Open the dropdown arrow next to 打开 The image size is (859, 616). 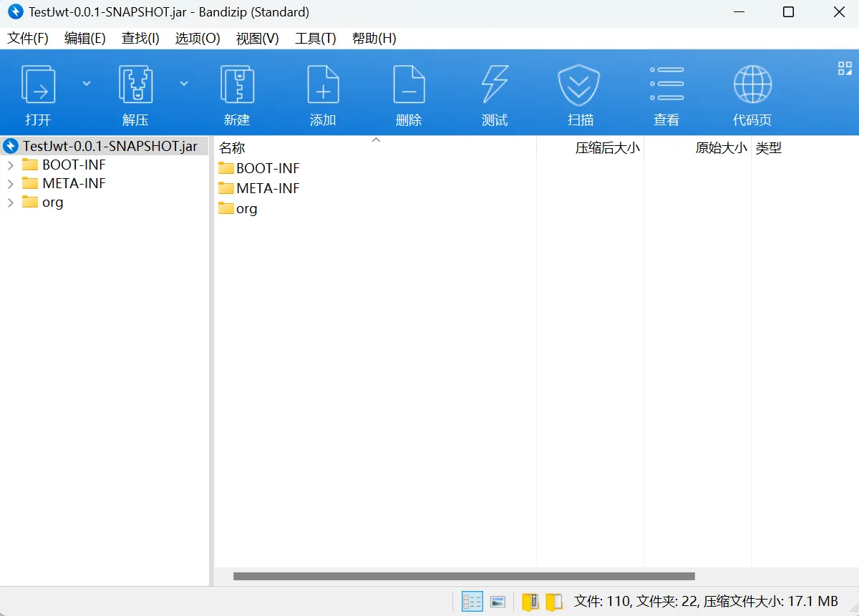(87, 84)
